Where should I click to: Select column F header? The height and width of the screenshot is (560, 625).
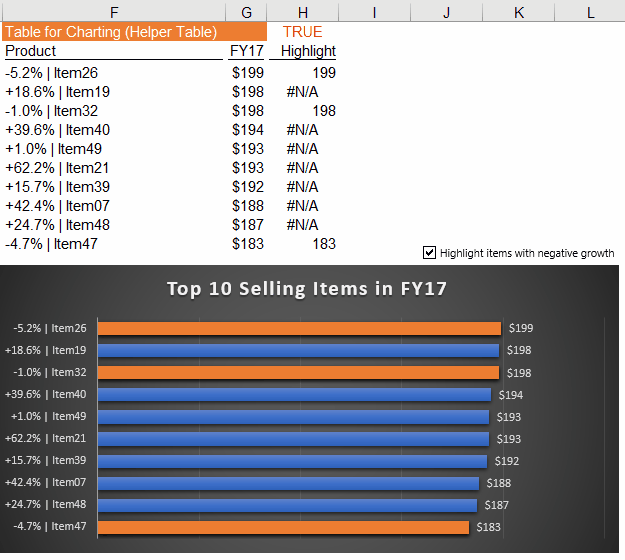(x=113, y=11)
